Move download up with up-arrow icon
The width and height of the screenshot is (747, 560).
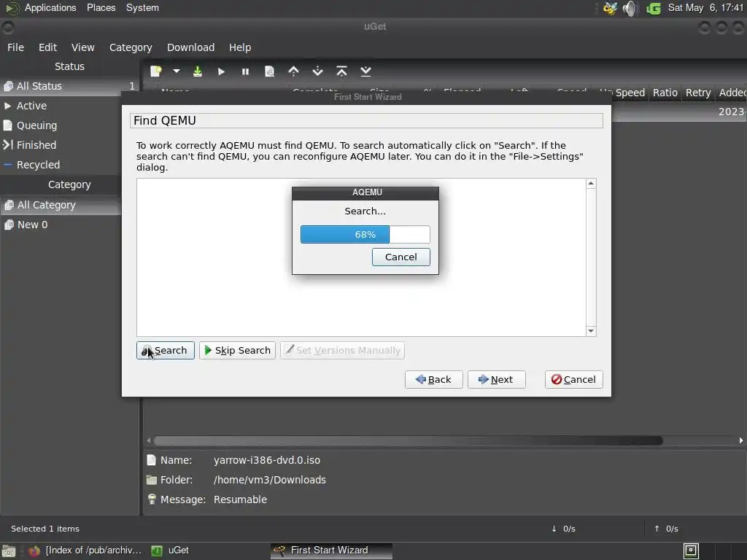click(x=293, y=71)
